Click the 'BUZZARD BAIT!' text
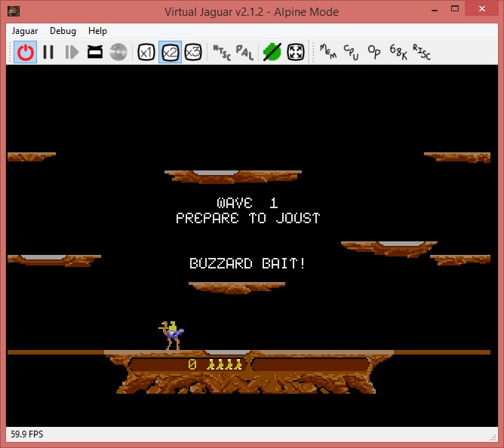504x448 pixels. (x=247, y=263)
